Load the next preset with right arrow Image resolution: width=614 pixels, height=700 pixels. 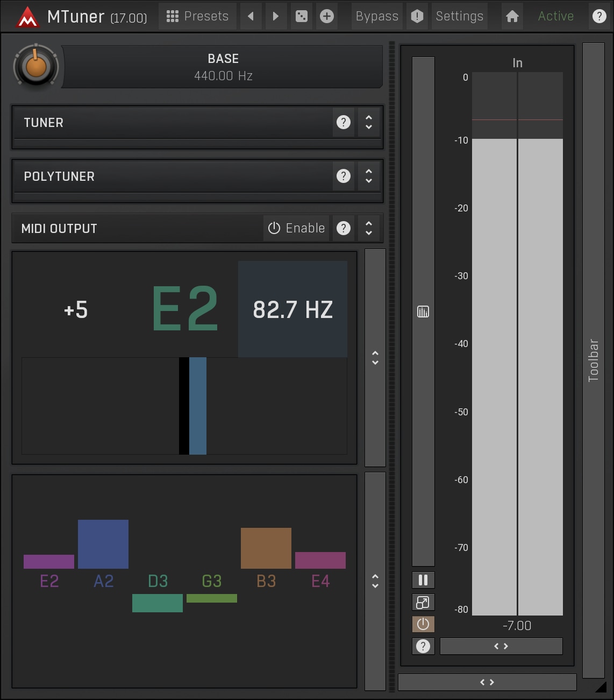pyautogui.click(x=276, y=16)
